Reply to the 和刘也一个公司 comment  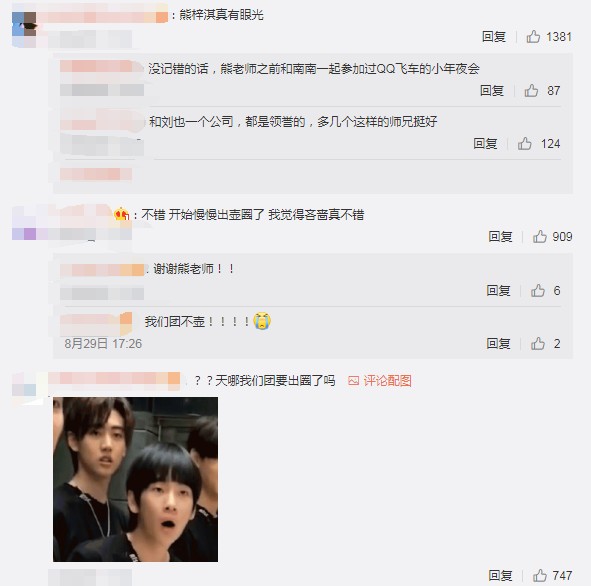point(485,144)
